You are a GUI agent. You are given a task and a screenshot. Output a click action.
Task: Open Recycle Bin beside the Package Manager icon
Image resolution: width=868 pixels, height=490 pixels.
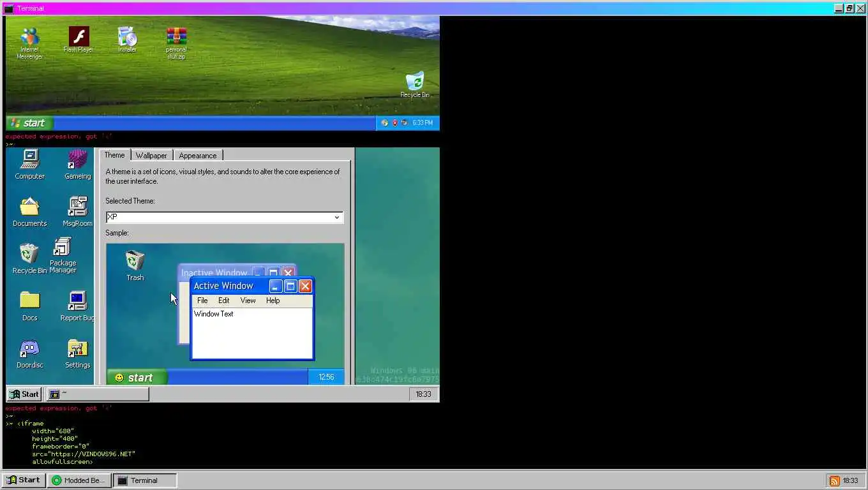point(29,258)
